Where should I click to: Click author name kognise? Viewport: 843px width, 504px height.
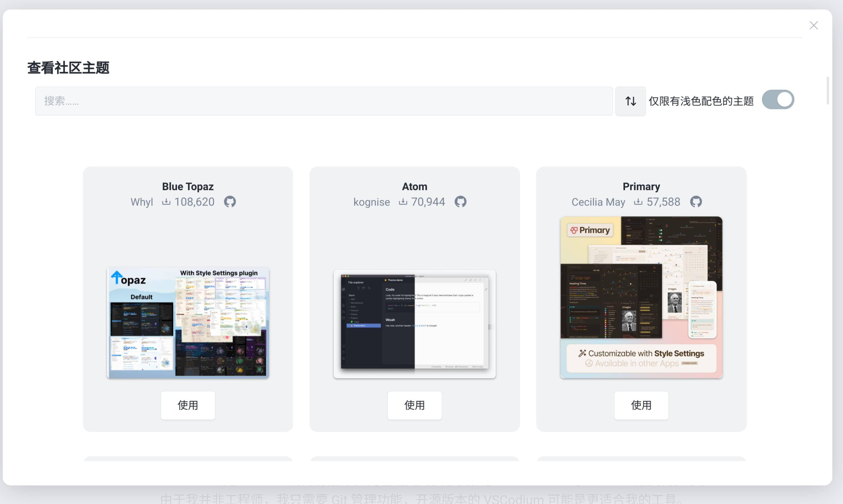pyautogui.click(x=371, y=202)
